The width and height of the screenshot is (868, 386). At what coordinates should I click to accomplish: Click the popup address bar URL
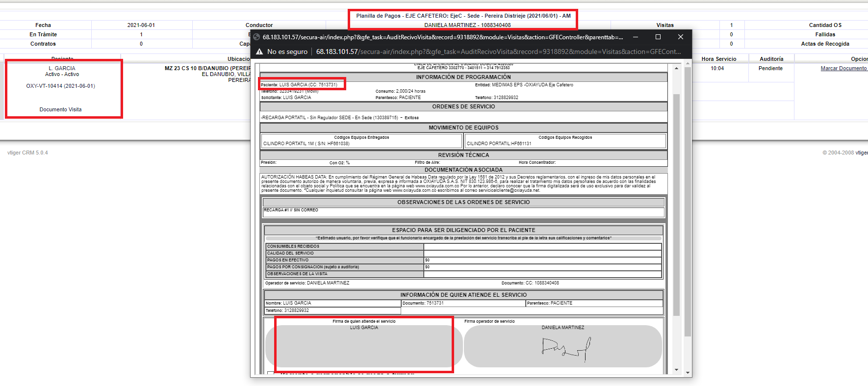click(498, 51)
